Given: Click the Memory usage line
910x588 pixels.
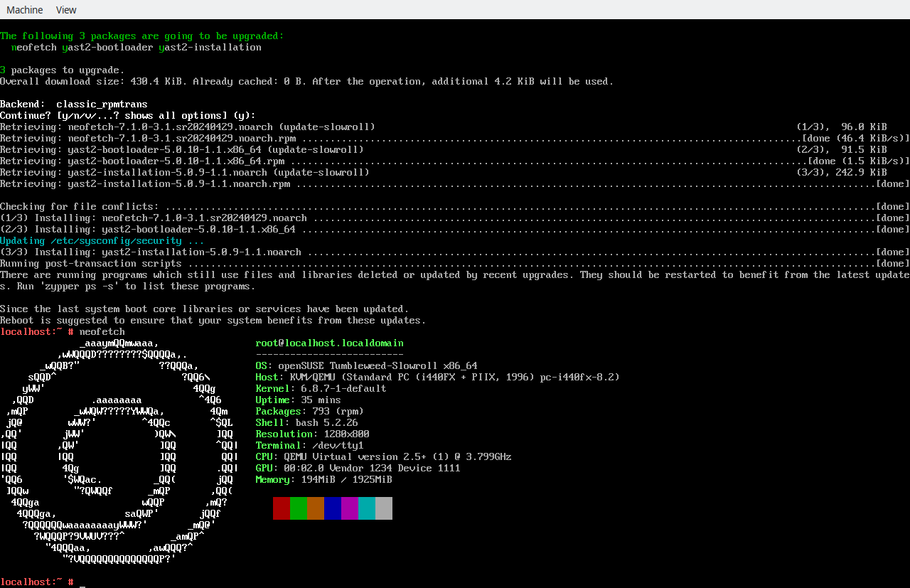Looking at the screenshot, I should (324, 479).
